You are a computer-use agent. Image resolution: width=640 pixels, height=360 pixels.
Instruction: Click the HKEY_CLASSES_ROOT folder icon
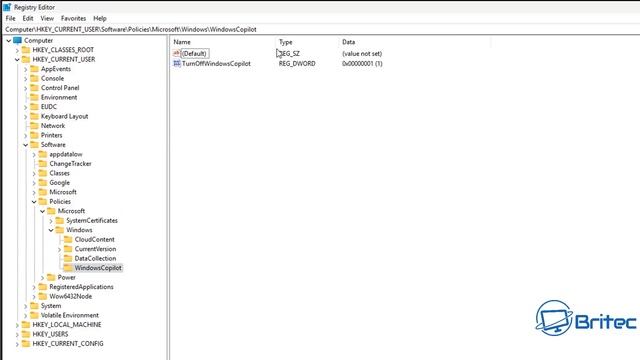26,50
